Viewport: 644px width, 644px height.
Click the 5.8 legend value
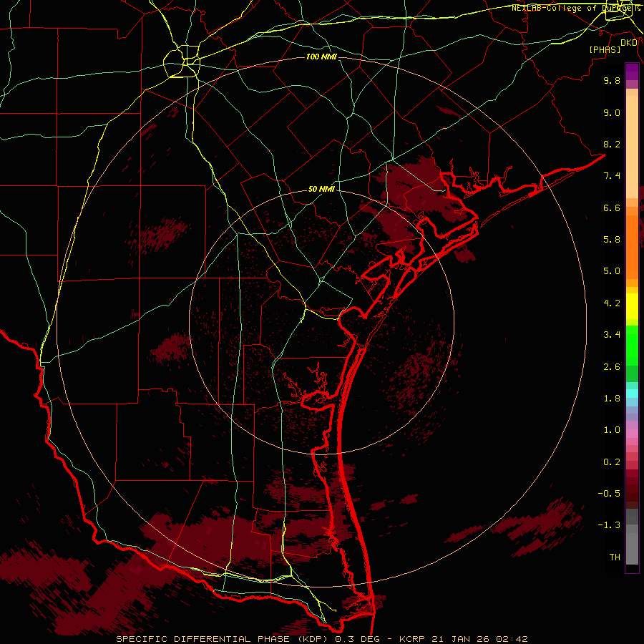point(612,240)
